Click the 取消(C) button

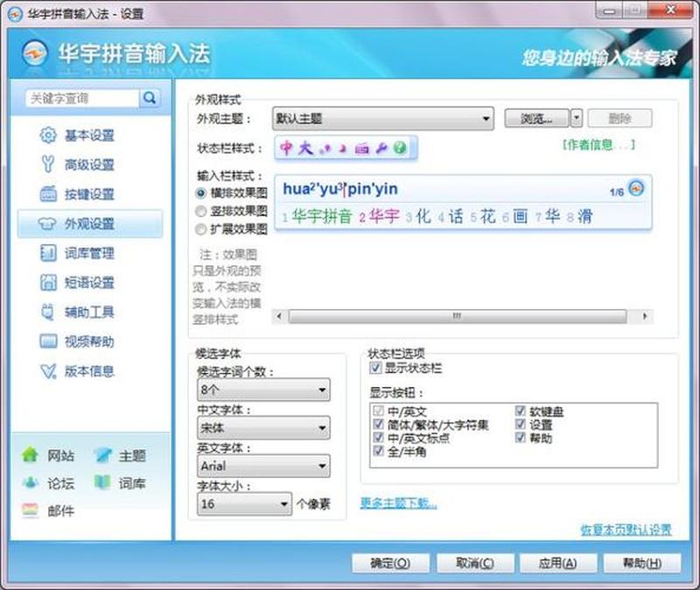click(x=474, y=563)
